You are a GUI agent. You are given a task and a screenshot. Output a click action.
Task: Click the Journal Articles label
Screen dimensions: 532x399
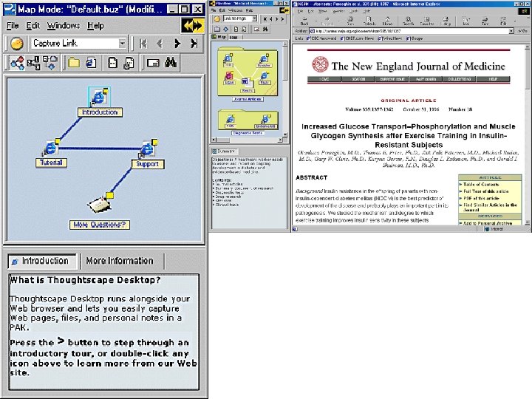(248, 99)
